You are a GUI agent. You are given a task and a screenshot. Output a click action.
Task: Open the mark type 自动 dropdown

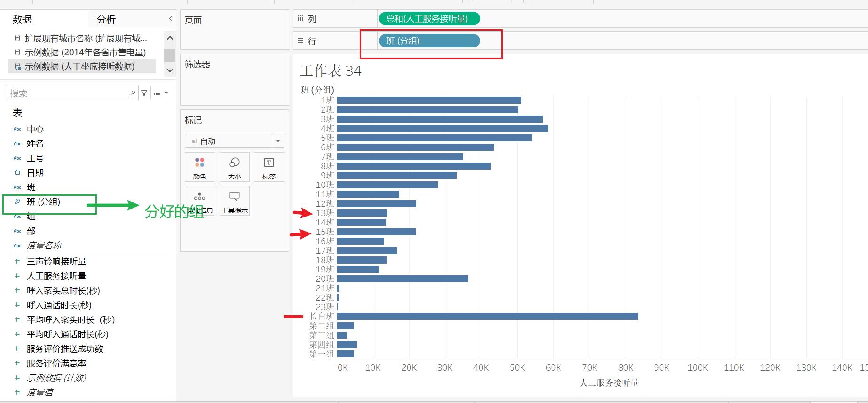(234, 141)
